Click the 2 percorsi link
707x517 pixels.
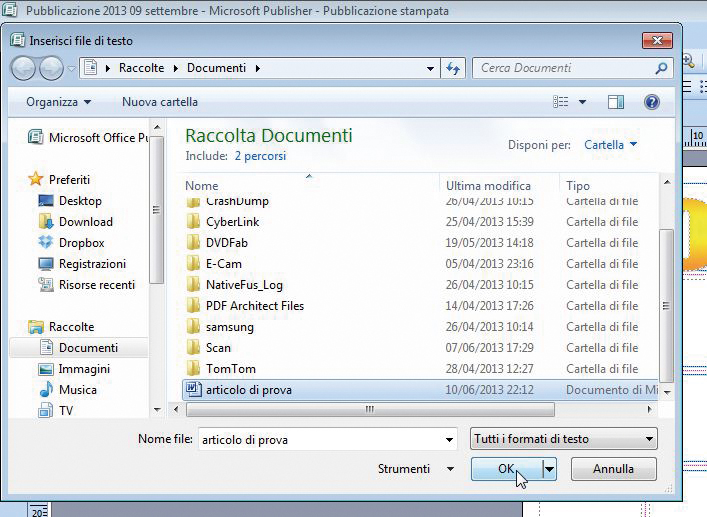pyautogui.click(x=260, y=156)
